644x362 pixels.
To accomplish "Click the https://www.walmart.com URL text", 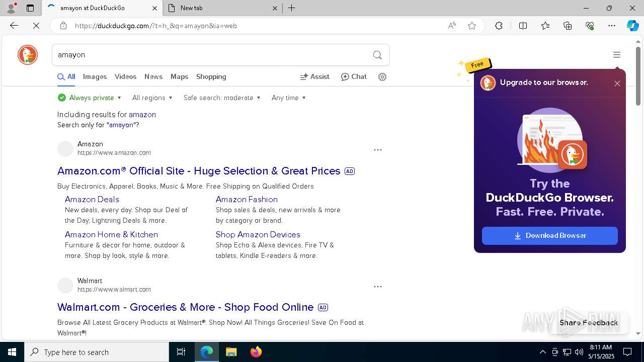I will (x=114, y=290).
